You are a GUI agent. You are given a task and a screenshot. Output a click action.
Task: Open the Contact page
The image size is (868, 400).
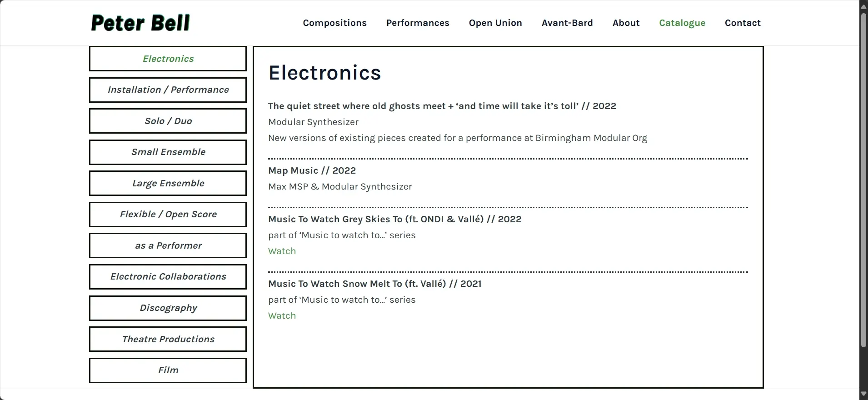pos(743,23)
